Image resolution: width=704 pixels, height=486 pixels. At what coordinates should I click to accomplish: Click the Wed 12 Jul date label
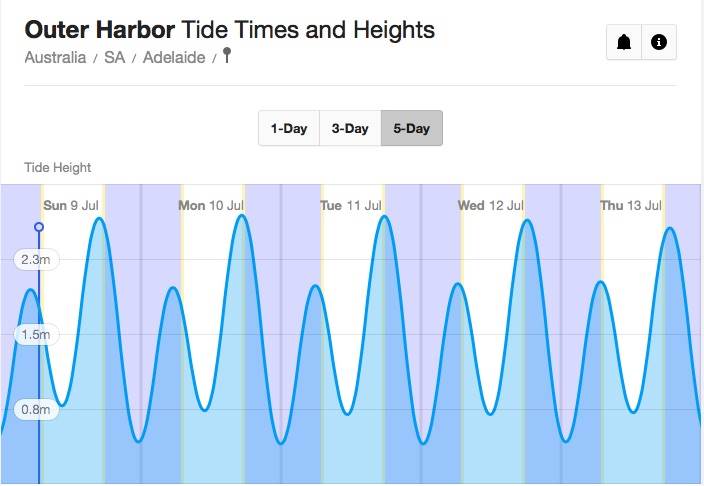pyautogui.click(x=491, y=206)
